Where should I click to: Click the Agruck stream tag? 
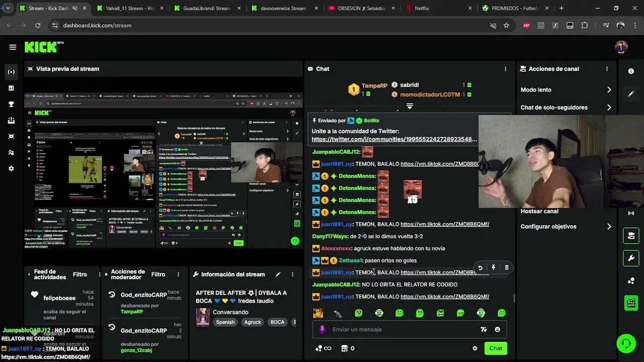pyautogui.click(x=253, y=322)
